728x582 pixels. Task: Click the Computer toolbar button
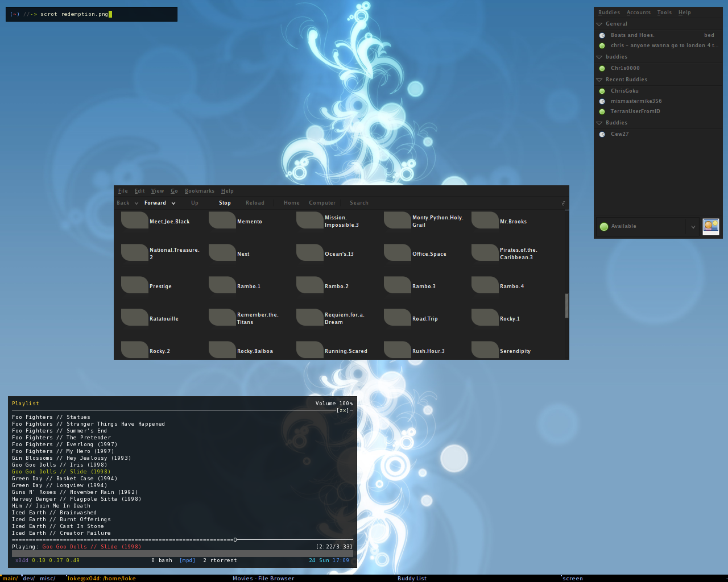click(x=322, y=203)
